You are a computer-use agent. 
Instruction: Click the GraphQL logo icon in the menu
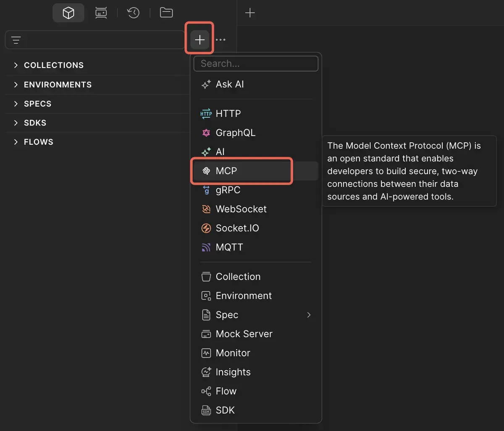[x=206, y=133]
